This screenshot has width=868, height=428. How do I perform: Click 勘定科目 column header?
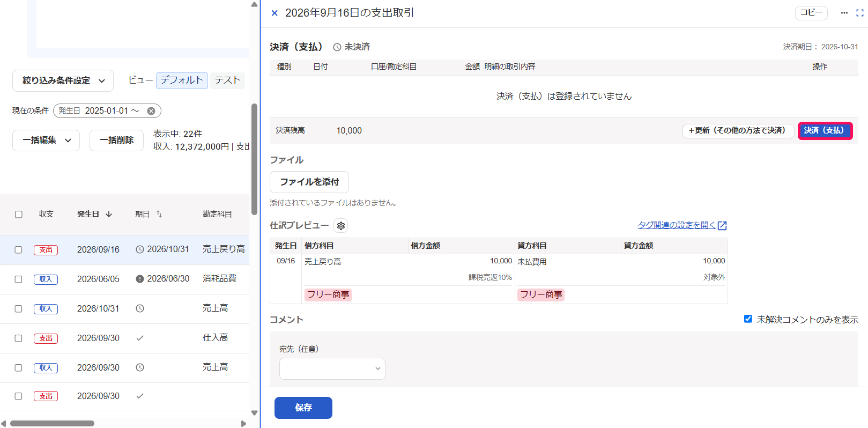[x=217, y=214]
